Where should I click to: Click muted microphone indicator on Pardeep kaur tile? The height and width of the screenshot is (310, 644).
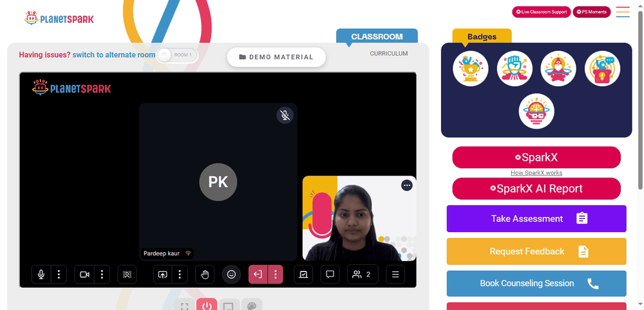pos(285,115)
